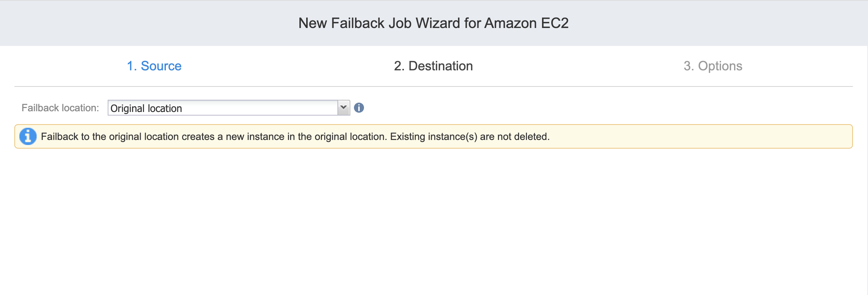Viewport: 868px width, 295px height.
Task: Click the blue info icon in yellow banner
Action: tap(28, 136)
